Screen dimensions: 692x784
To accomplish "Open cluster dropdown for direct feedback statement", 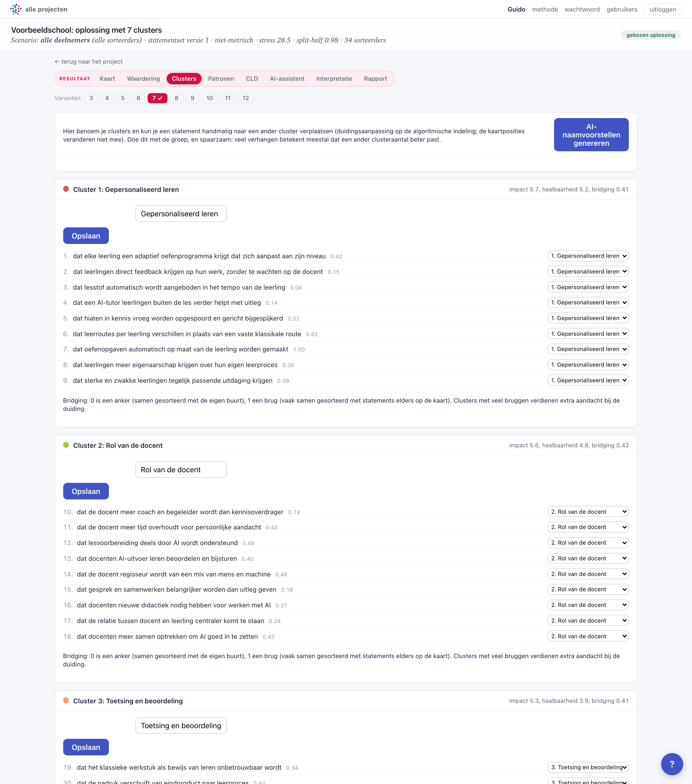I will [x=588, y=272].
